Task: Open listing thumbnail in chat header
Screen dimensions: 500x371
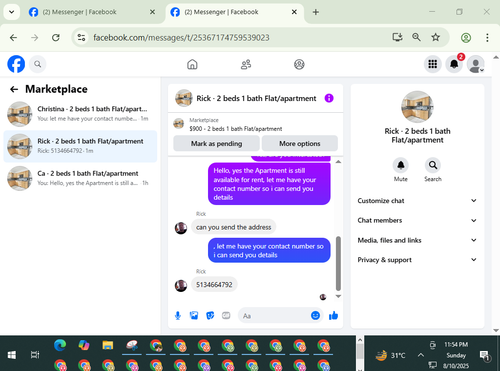Action: [184, 98]
